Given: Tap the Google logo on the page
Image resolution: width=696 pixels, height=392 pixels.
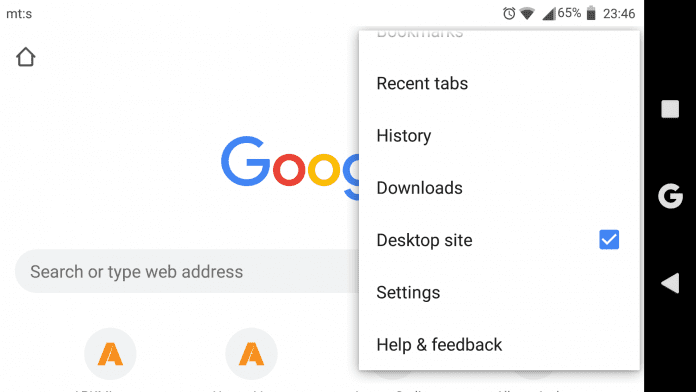Looking at the screenshot, I should click(x=290, y=167).
